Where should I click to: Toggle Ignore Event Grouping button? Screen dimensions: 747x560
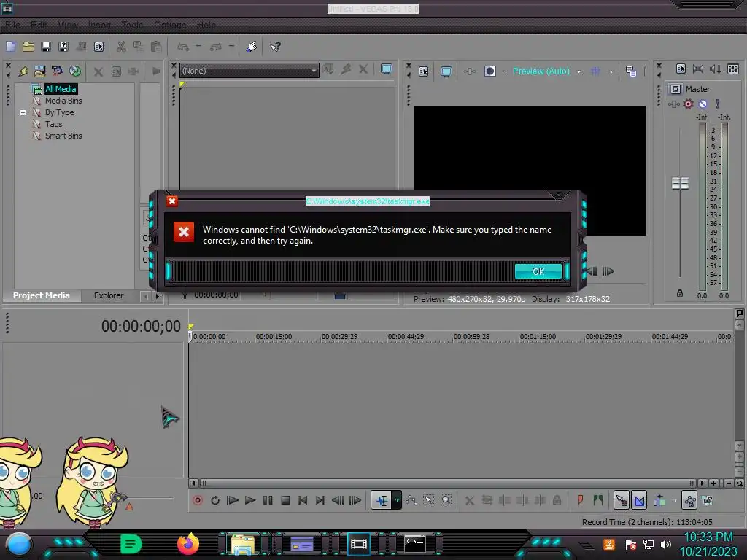[708, 500]
